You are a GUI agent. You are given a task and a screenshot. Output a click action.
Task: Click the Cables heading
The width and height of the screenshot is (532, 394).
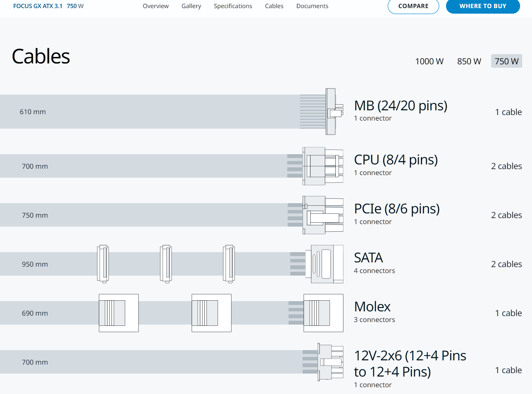coord(41,56)
